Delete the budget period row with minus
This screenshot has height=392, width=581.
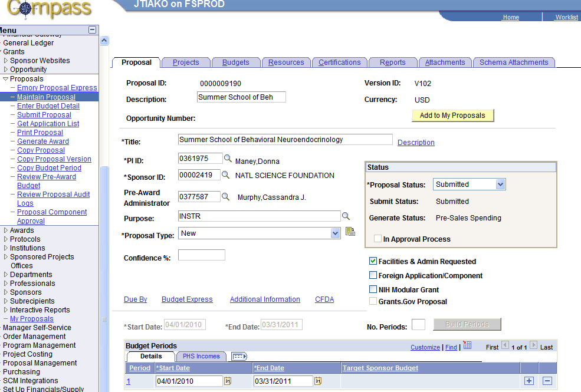tap(547, 381)
